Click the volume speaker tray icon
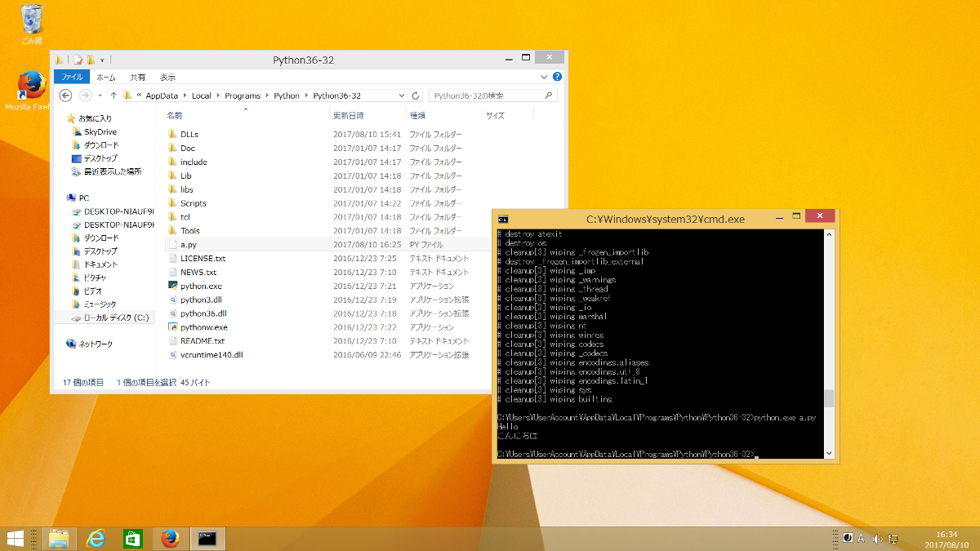Viewport: 980px width, 551px height. click(877, 539)
